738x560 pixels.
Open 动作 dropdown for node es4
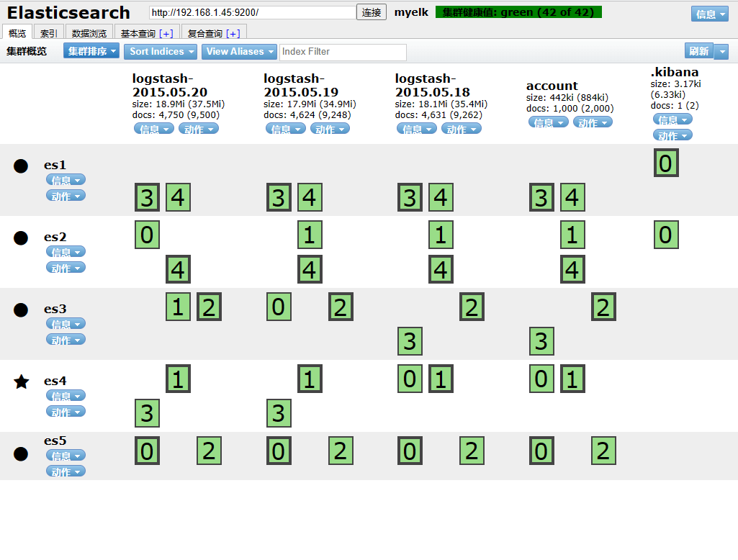pos(66,412)
